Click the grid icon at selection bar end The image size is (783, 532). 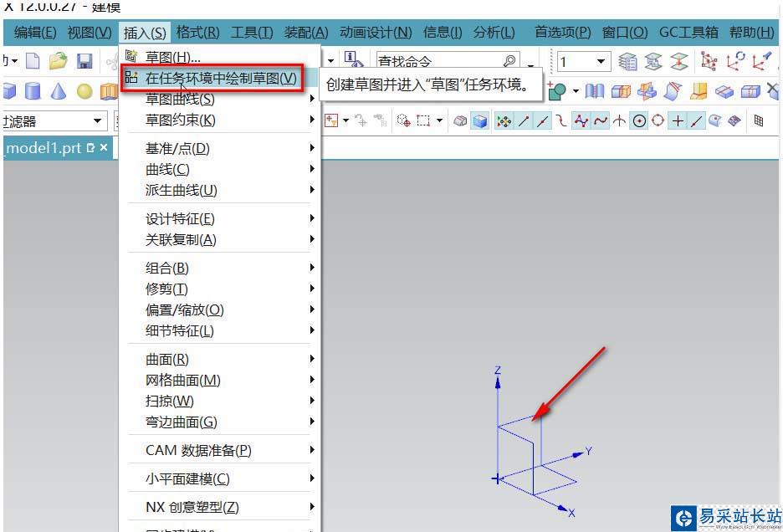click(759, 120)
